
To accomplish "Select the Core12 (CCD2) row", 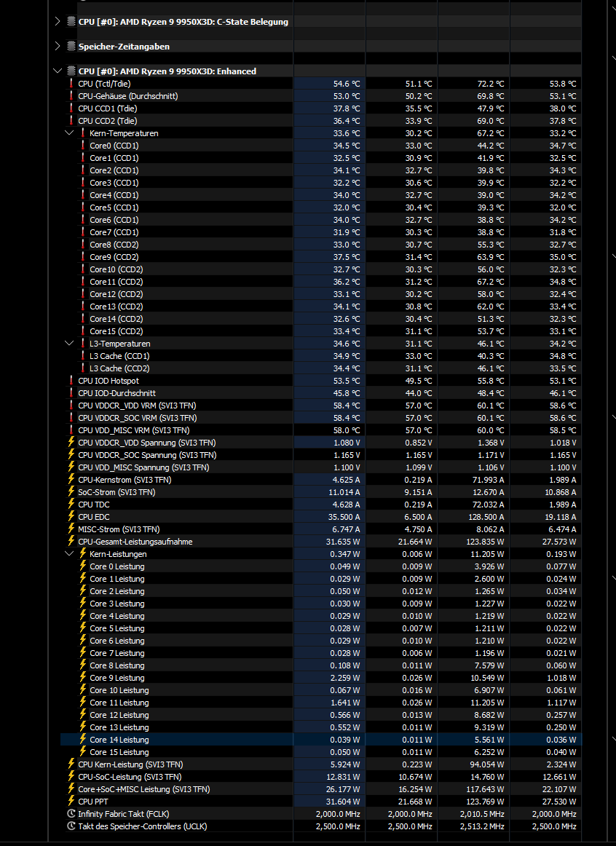I will tap(320, 294).
